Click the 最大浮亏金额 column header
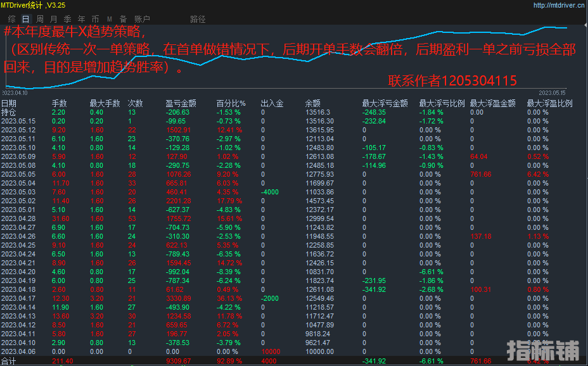 [385, 103]
